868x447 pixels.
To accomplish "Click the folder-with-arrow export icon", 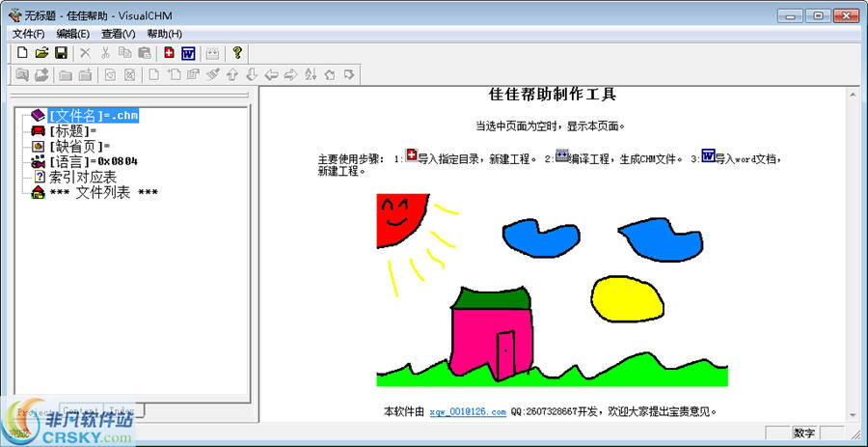I will pyautogui.click(x=41, y=74).
